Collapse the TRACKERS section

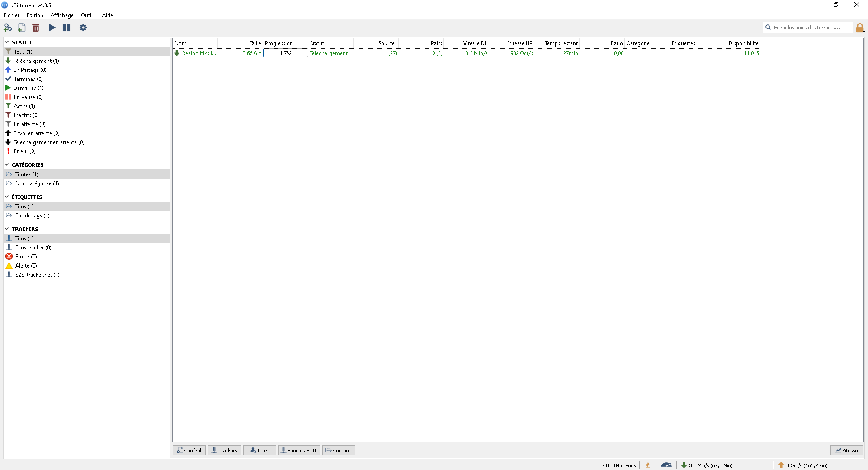point(7,229)
